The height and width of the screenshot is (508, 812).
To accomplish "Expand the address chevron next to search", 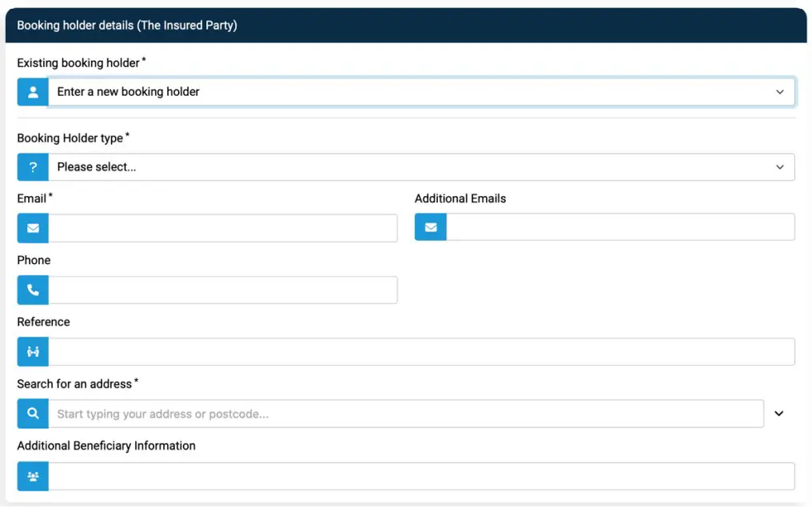I will tap(779, 414).
